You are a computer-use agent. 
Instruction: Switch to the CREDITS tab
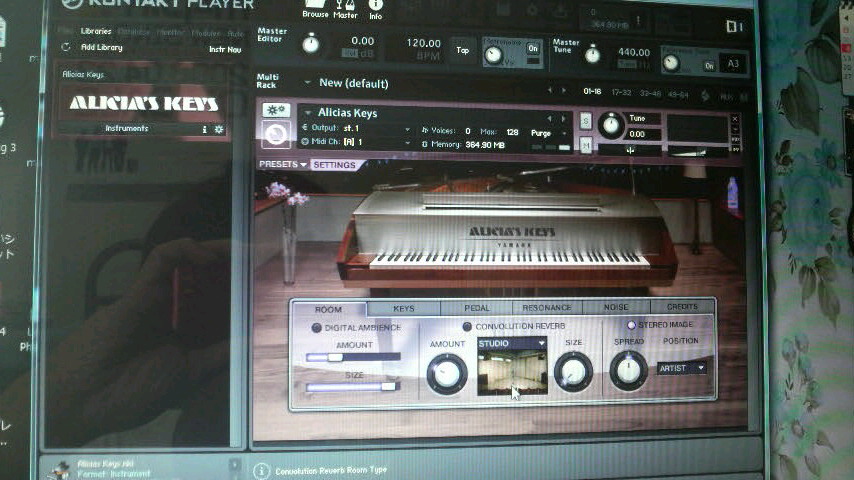point(682,307)
